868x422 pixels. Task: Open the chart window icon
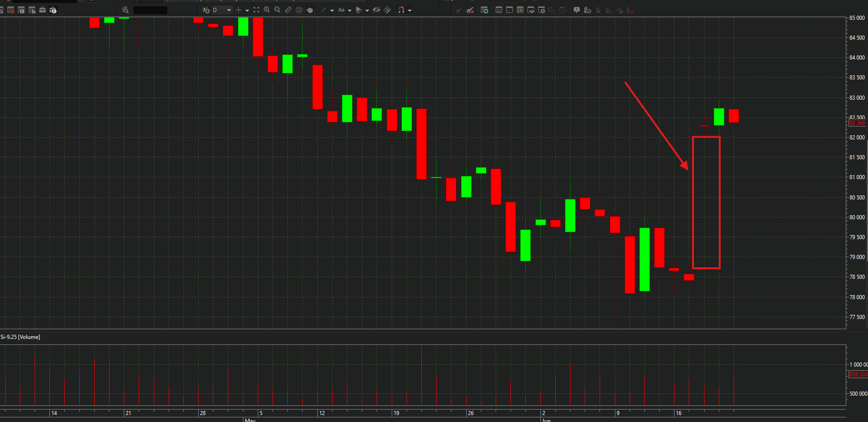[x=499, y=10]
